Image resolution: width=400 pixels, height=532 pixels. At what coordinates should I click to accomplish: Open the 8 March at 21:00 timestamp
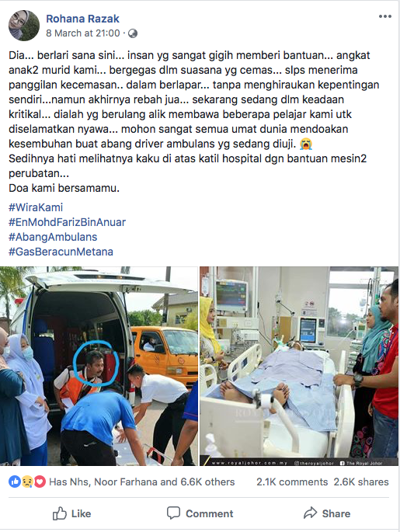pos(83,33)
